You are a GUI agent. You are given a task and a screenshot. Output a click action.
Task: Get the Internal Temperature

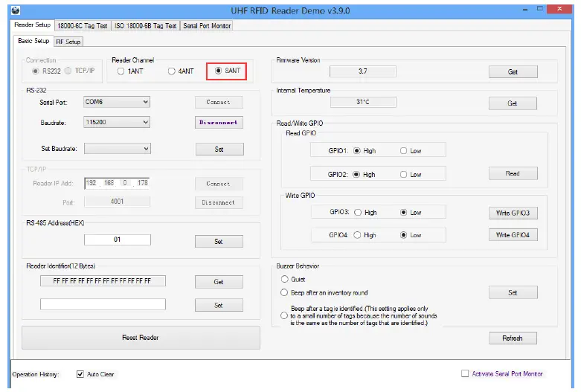[513, 103]
